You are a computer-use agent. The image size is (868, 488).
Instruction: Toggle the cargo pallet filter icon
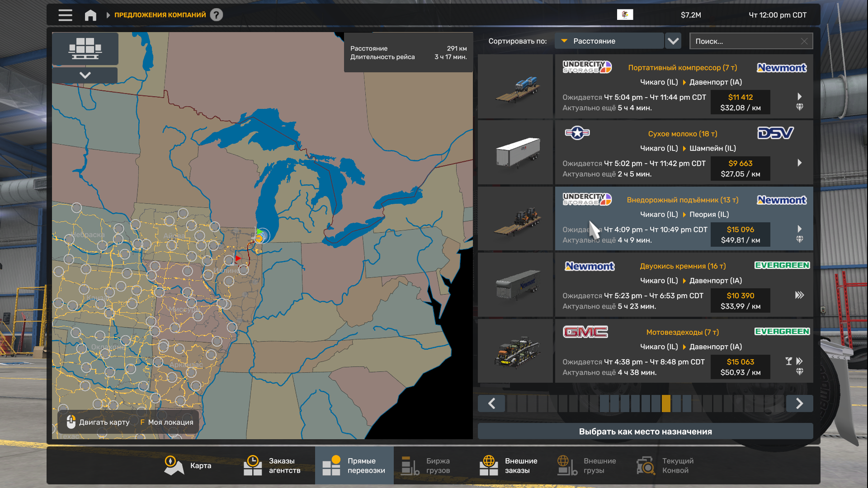(85, 48)
